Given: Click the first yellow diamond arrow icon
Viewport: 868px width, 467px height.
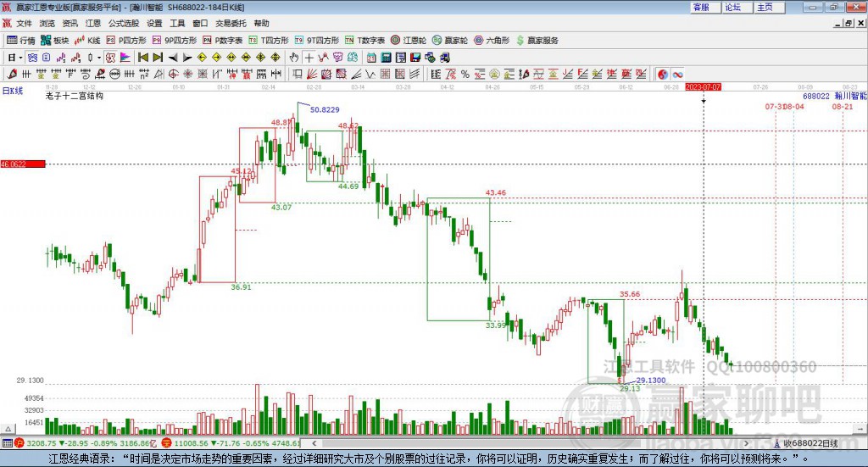Looking at the screenshot, I should click(202, 58).
